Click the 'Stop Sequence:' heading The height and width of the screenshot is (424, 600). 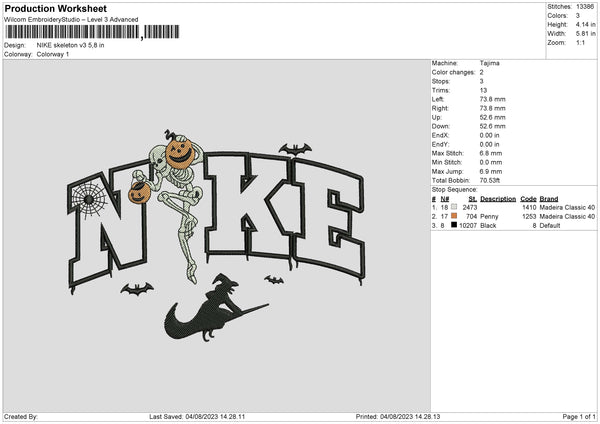(x=455, y=190)
